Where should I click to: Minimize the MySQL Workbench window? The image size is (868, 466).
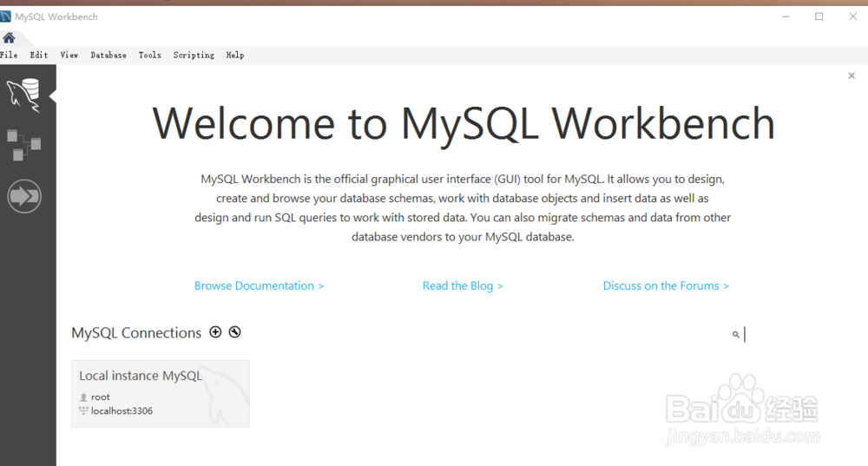tap(786, 16)
